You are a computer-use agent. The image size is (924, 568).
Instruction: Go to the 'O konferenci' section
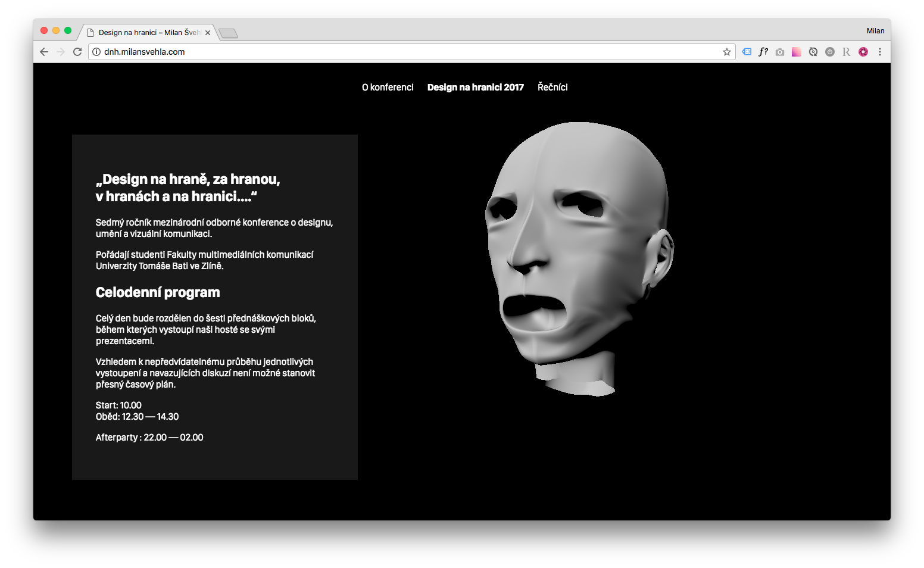coord(388,88)
